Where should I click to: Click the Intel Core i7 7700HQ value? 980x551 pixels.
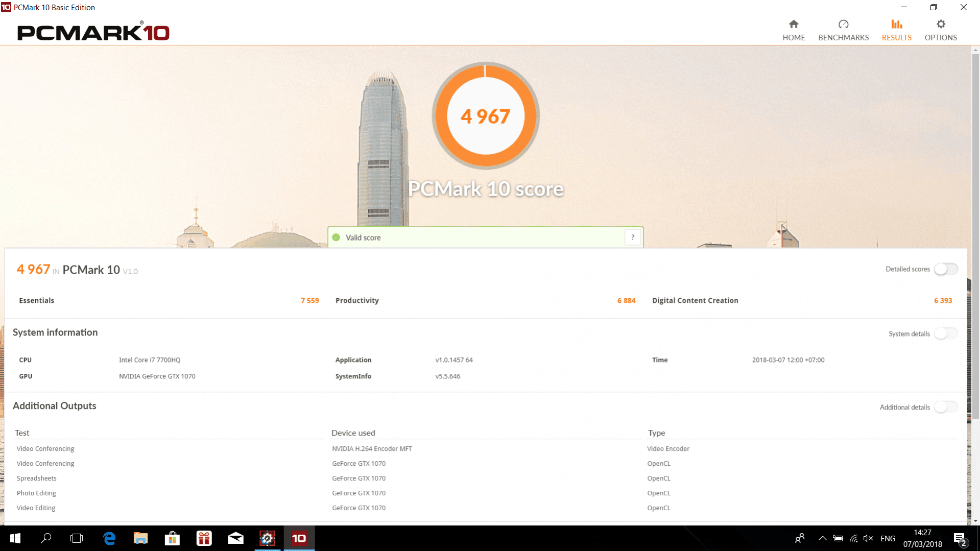pyautogui.click(x=150, y=360)
